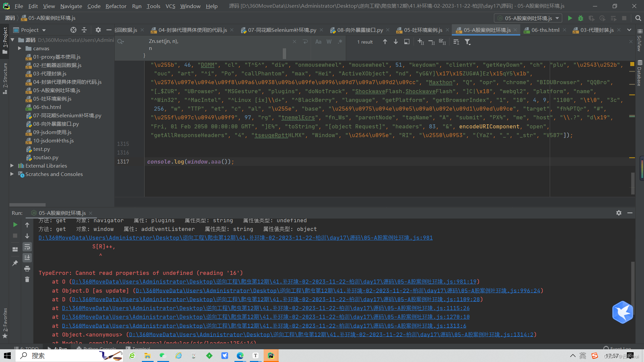Toggle whole Words option in search bar

coord(329,42)
